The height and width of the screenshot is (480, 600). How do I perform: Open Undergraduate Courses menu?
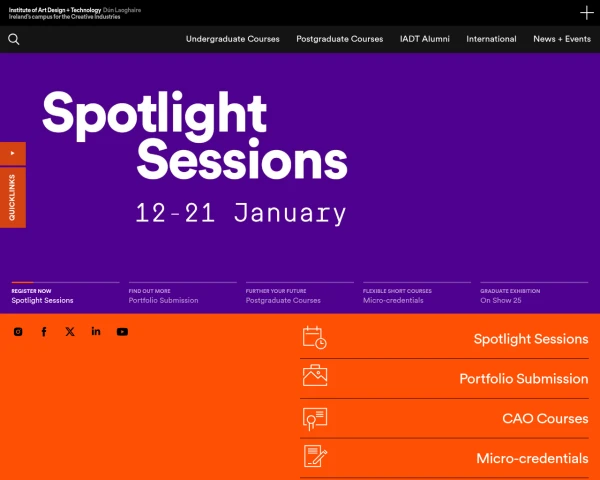coord(232,39)
